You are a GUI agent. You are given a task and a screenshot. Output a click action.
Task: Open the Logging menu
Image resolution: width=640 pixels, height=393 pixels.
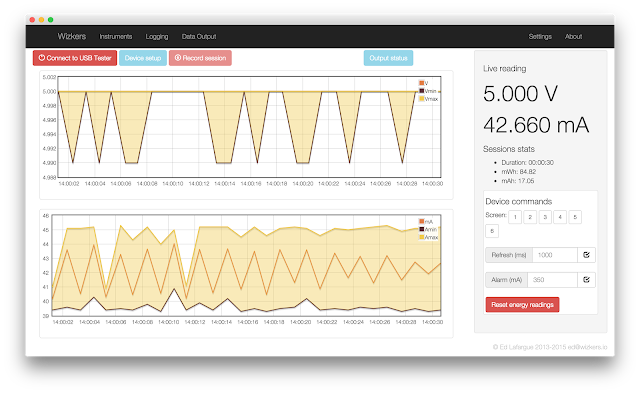pos(157,36)
